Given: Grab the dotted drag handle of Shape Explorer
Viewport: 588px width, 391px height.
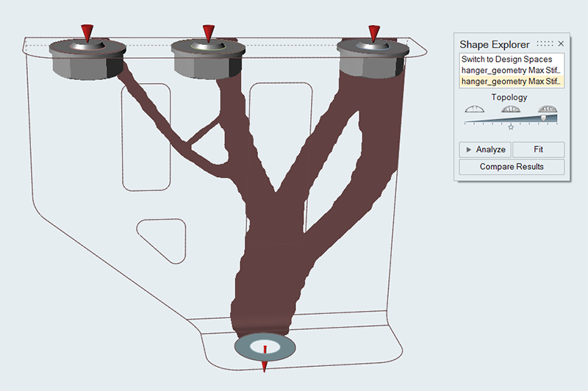Looking at the screenshot, I should (x=545, y=44).
